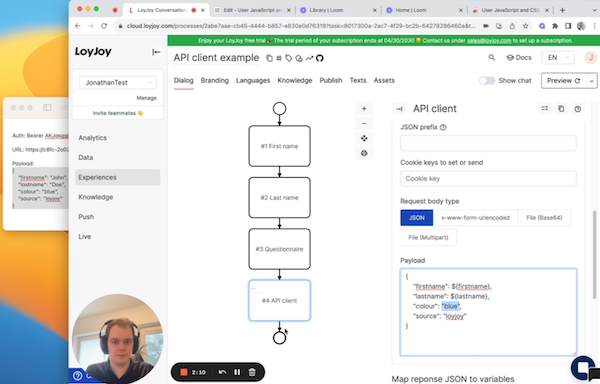Select x-www-form-urlencoded body type
Viewport: 600px width, 384px height.
475,218
